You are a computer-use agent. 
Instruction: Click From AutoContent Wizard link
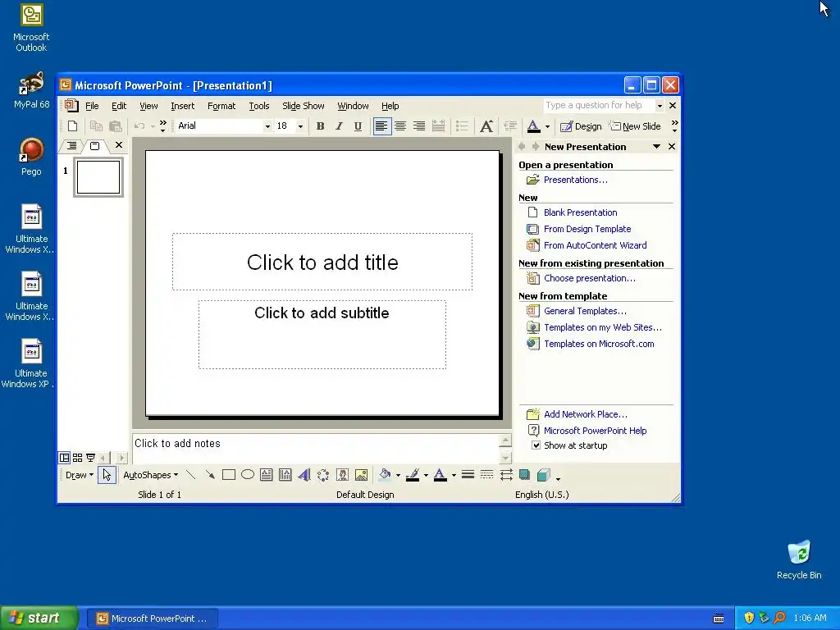tap(596, 245)
